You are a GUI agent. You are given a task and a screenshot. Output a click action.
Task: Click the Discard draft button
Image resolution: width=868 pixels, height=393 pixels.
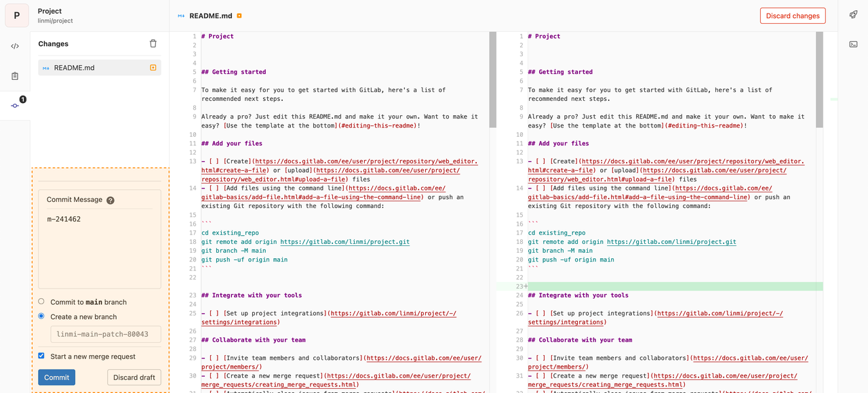(x=134, y=377)
